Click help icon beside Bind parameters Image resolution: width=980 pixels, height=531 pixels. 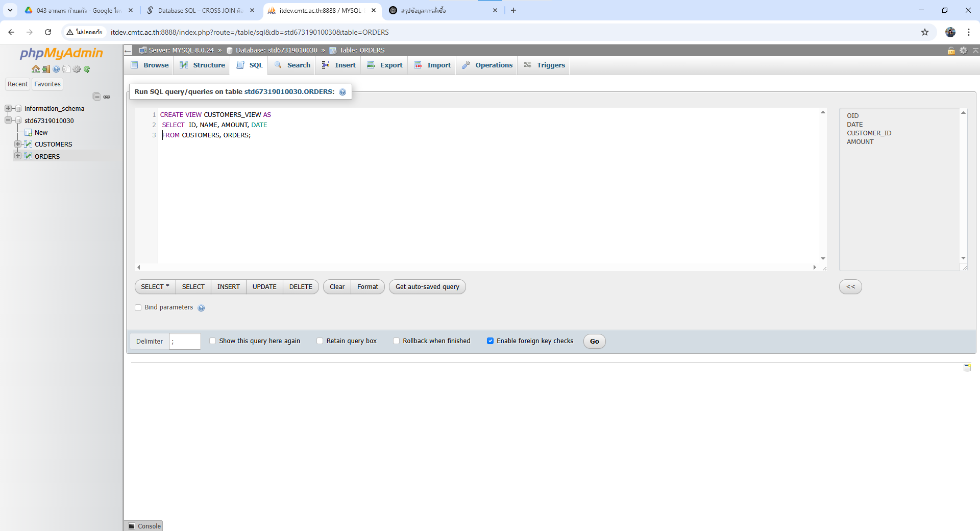click(x=201, y=308)
